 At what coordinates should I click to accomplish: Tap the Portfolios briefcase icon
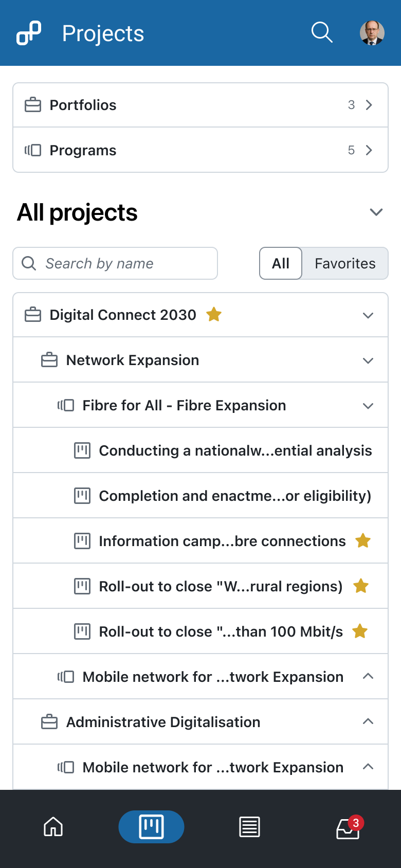pos(33,104)
